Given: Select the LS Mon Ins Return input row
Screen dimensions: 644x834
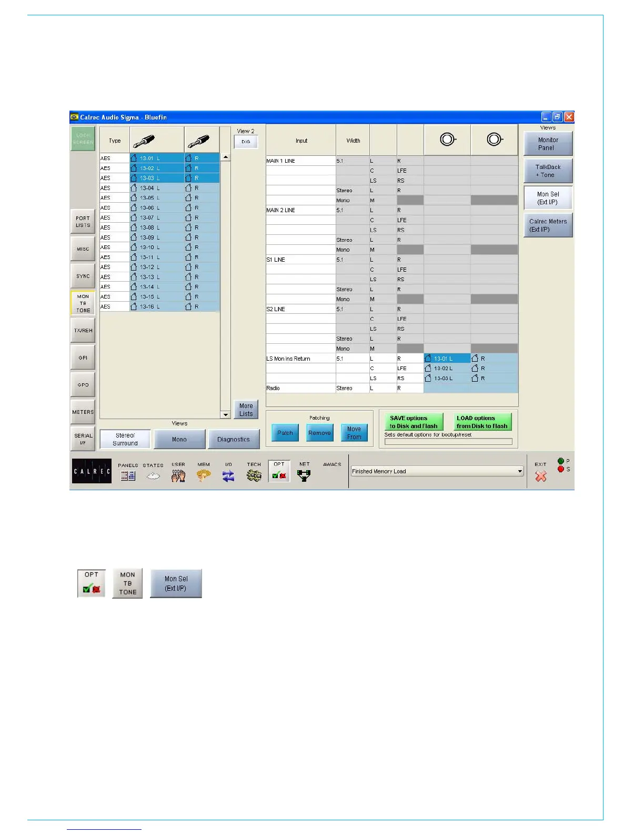Looking at the screenshot, I should [x=300, y=359].
